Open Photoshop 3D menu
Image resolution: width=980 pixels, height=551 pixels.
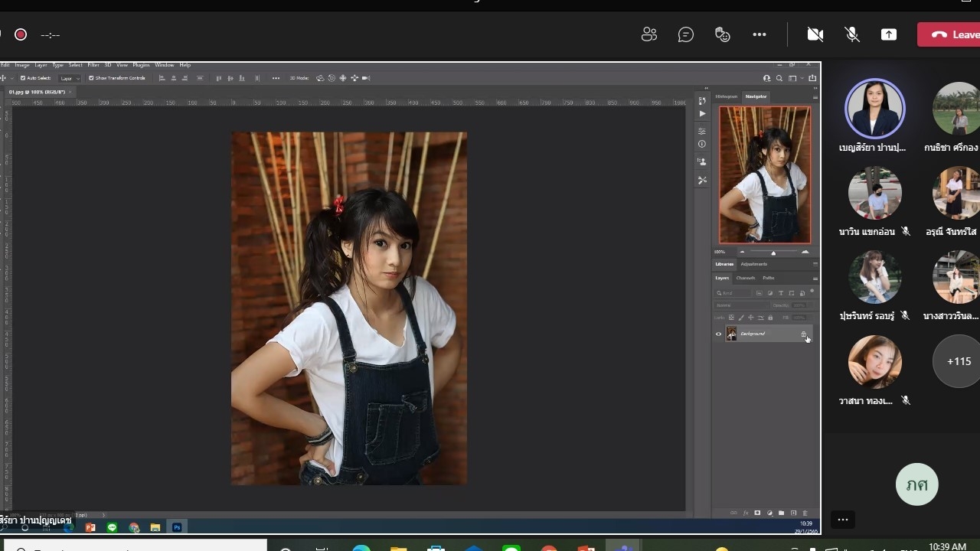[108, 65]
